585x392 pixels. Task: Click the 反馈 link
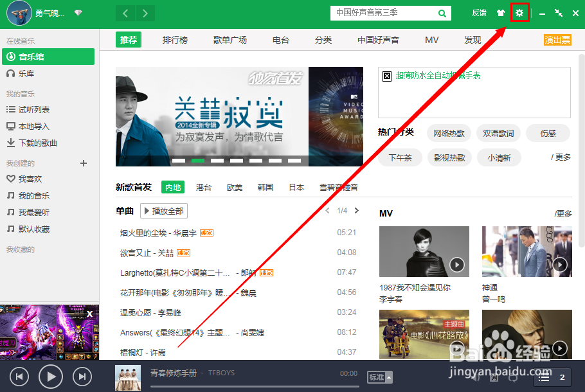point(479,13)
